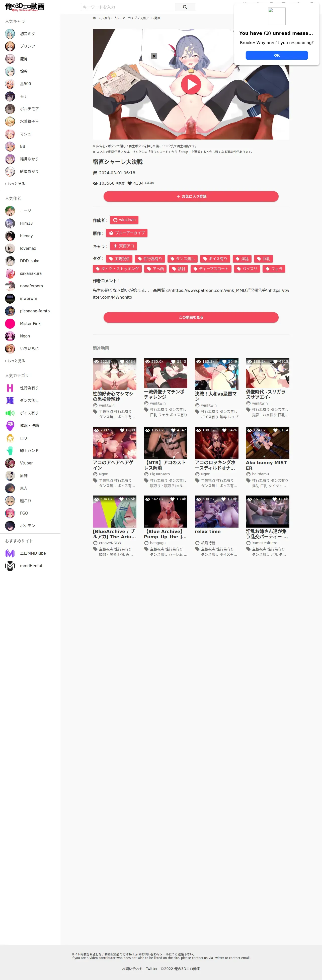Open the ブルーアーカイブ source chip
322x980 pixels.
pyautogui.click(x=127, y=233)
